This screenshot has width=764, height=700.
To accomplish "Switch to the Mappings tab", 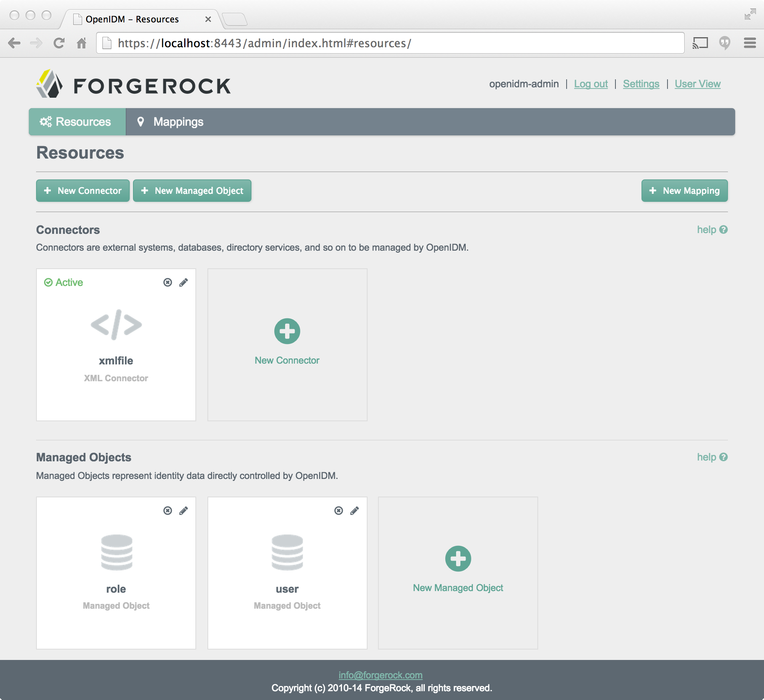I will (170, 122).
